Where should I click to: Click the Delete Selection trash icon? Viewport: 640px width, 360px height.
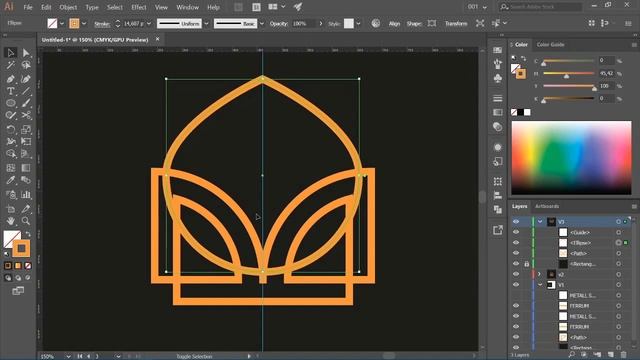[624, 355]
